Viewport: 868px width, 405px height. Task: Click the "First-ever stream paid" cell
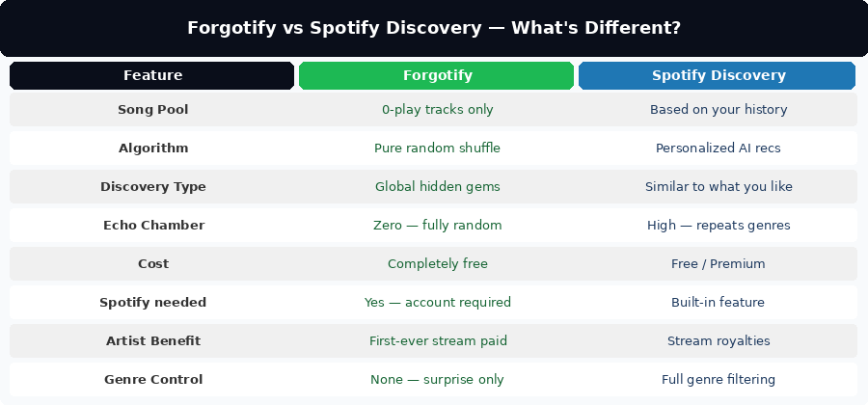[x=437, y=340]
